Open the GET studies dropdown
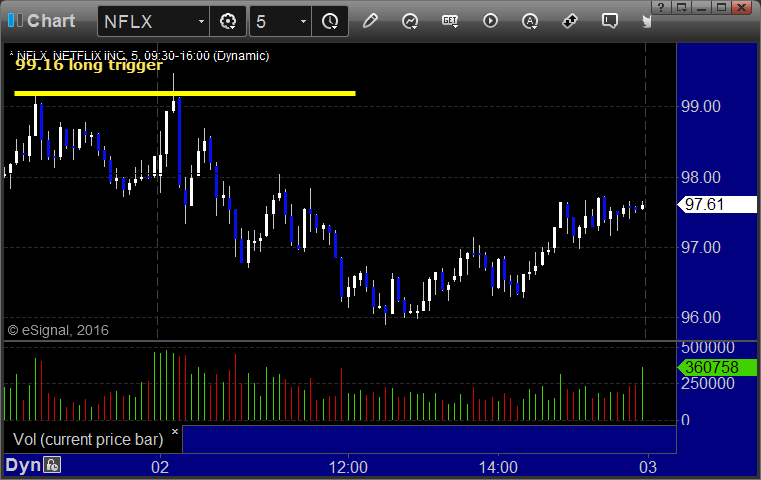Image resolution: width=761 pixels, height=480 pixels. (x=450, y=21)
